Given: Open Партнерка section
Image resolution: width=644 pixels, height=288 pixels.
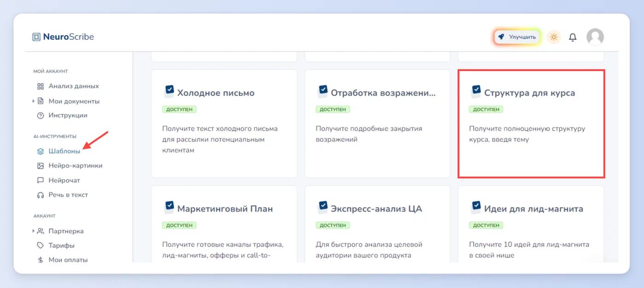Looking at the screenshot, I should coord(66,231).
